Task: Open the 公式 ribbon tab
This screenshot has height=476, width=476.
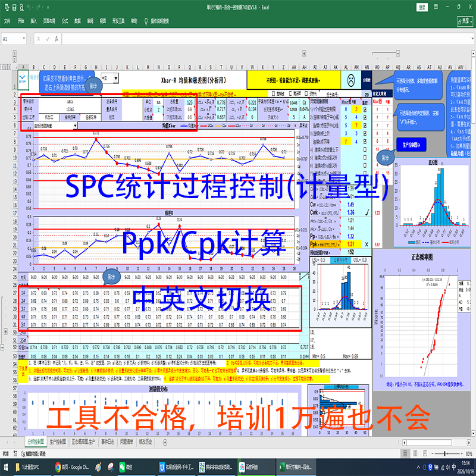Action: tap(65, 21)
